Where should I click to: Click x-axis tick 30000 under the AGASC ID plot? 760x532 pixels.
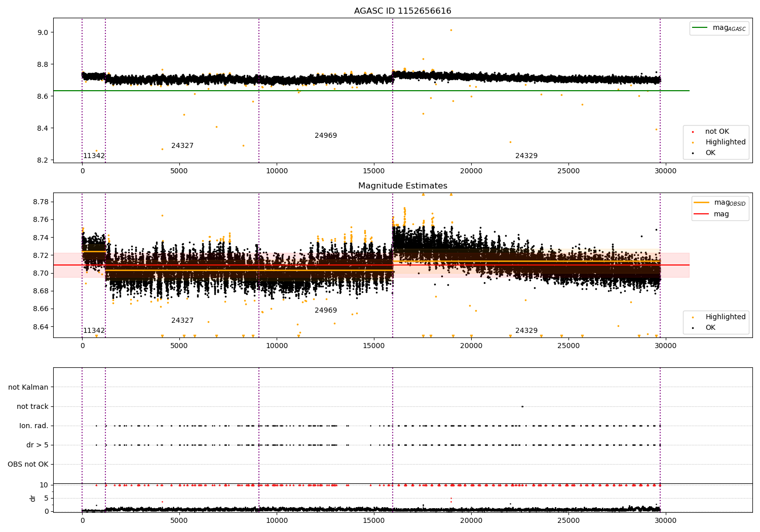point(665,171)
